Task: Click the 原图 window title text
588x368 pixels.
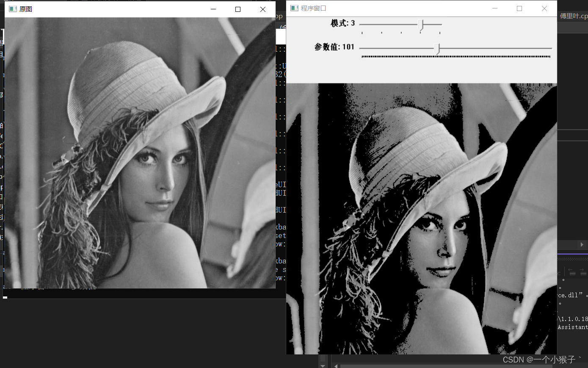Action: [x=26, y=9]
